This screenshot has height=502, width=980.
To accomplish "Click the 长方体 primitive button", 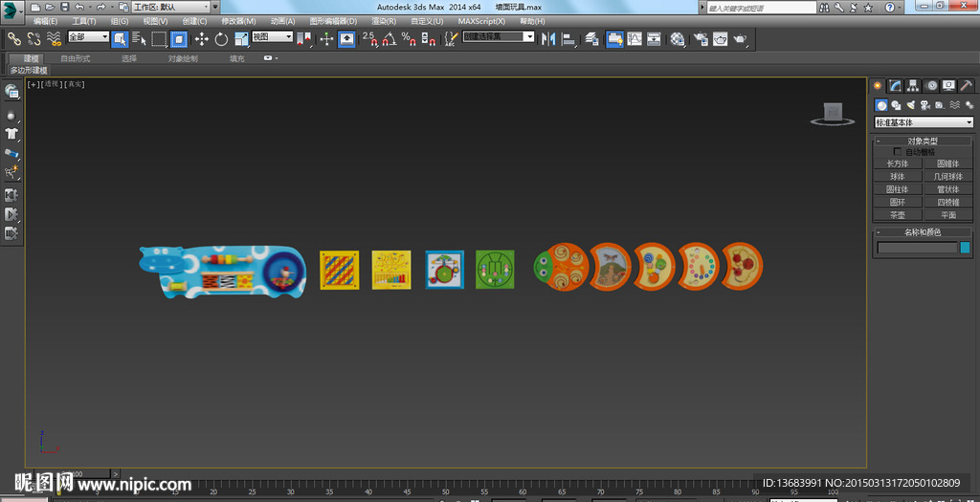I will [897, 164].
